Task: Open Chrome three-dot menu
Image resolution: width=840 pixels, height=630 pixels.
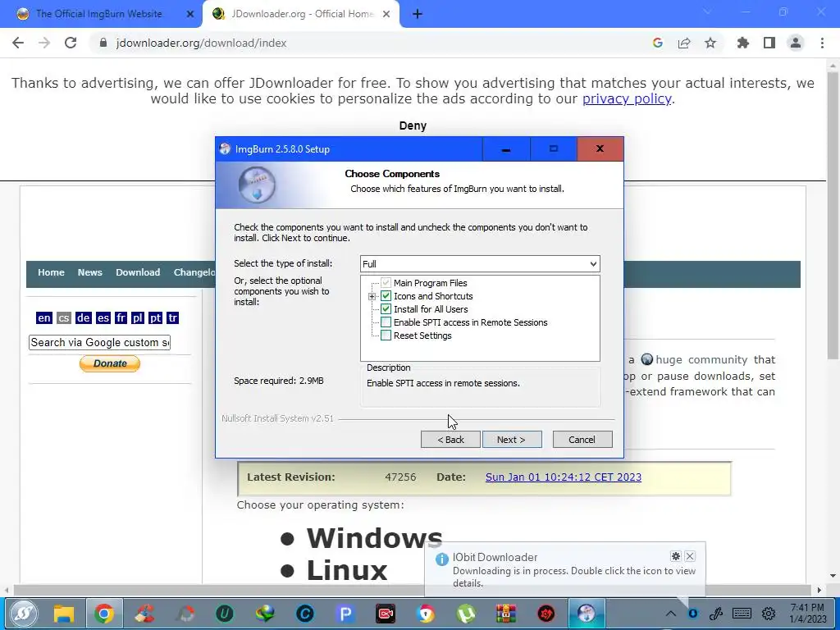Action: pos(822,43)
